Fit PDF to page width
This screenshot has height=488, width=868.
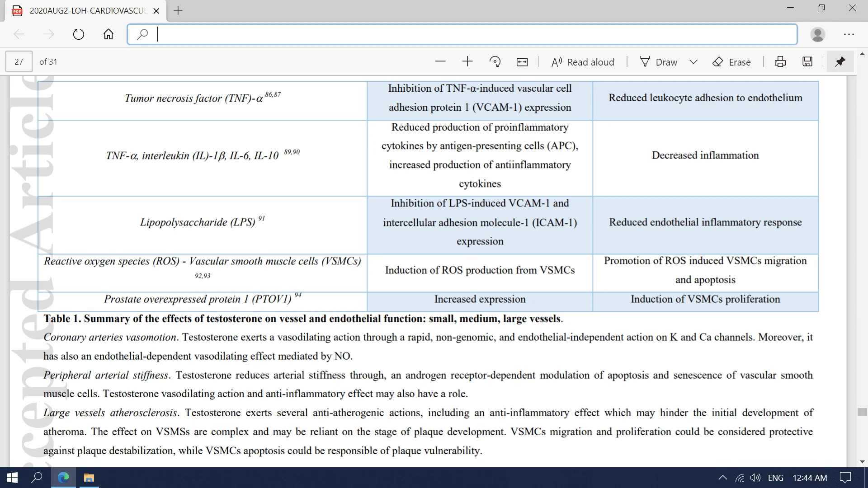(522, 62)
